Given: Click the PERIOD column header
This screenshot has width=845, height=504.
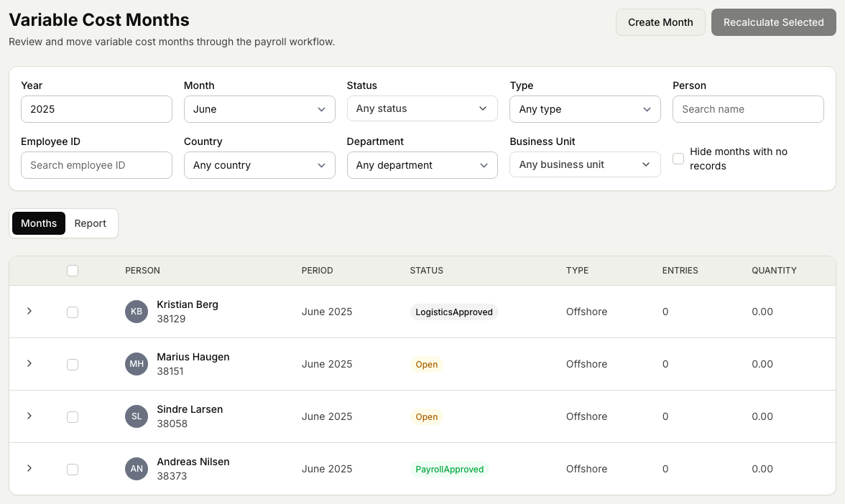Looking at the screenshot, I should click(317, 271).
